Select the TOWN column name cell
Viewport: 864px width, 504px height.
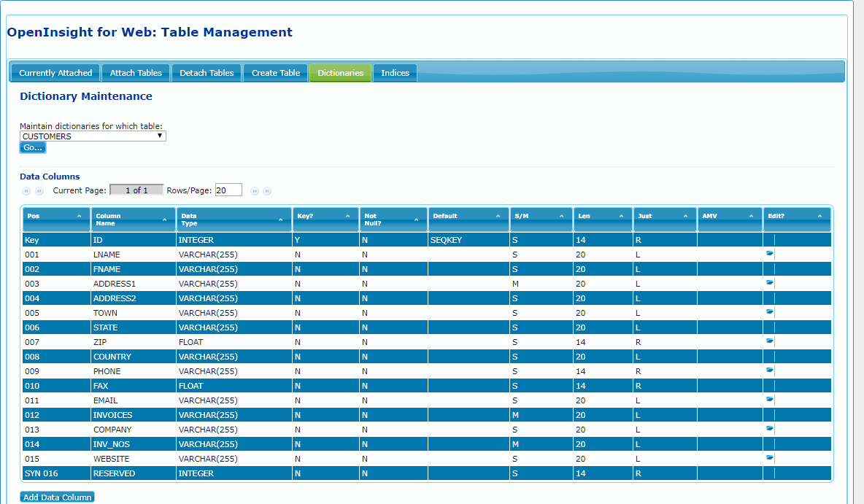pyautogui.click(x=134, y=313)
